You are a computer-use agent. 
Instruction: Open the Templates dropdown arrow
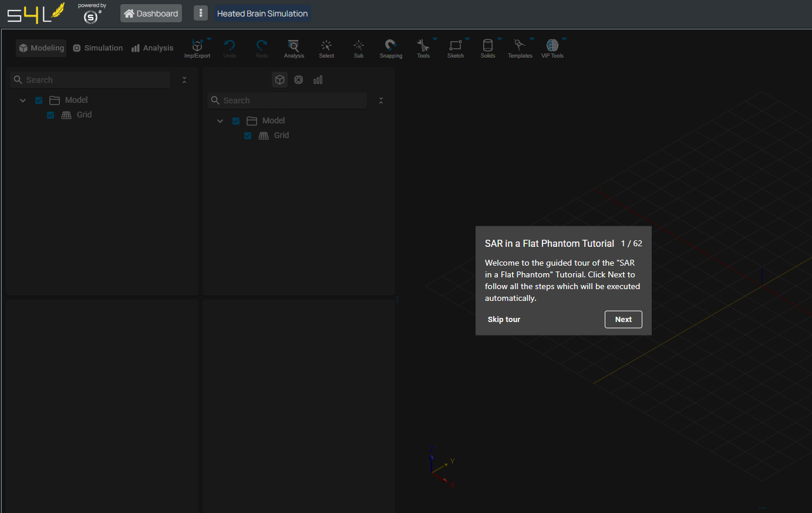(x=532, y=39)
